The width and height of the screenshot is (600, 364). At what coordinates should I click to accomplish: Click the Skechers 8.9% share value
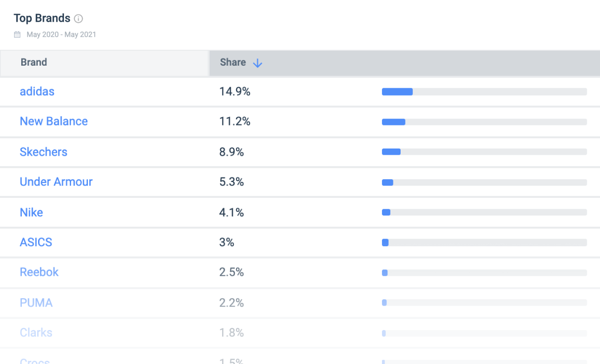tap(232, 152)
